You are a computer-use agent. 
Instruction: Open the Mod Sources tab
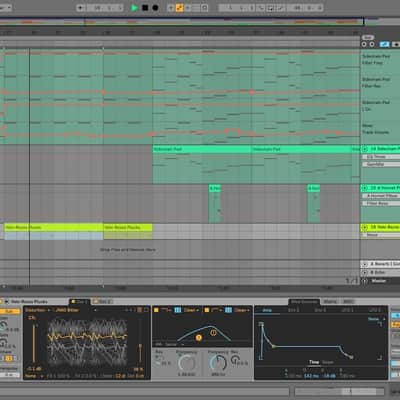304,302
